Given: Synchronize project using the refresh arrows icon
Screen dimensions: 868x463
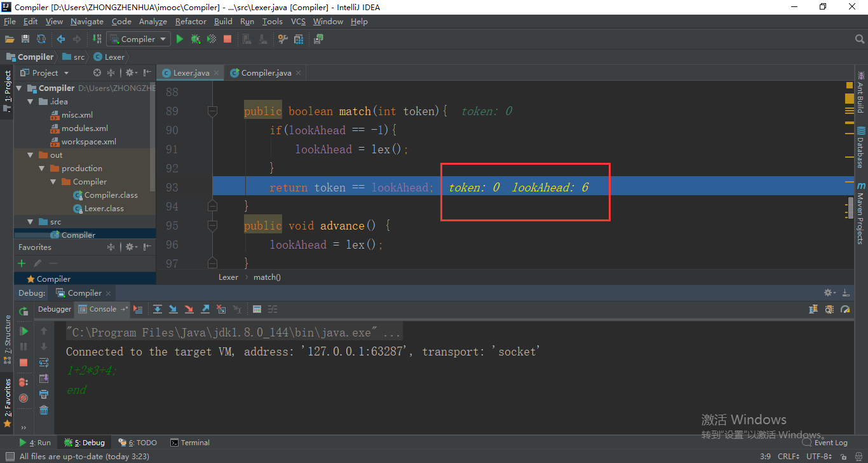Looking at the screenshot, I should click(x=41, y=39).
